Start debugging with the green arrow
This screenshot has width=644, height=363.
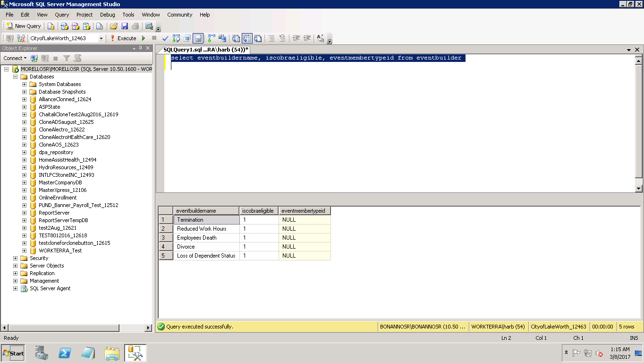[144, 38]
